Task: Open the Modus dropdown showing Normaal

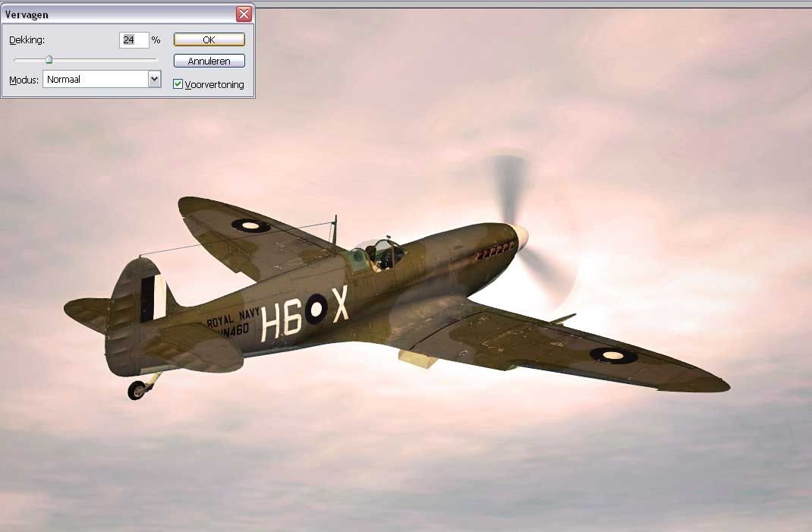Action: [x=102, y=79]
